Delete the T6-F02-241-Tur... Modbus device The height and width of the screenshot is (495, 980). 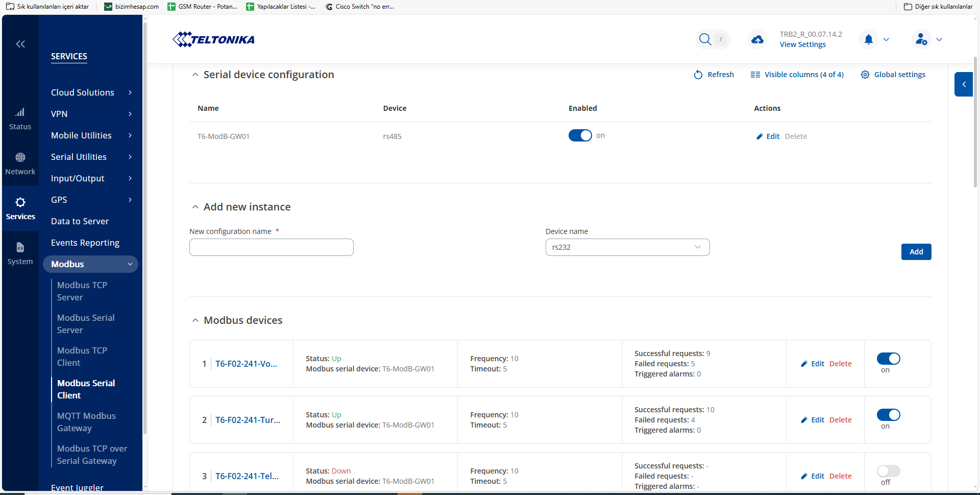pyautogui.click(x=840, y=420)
